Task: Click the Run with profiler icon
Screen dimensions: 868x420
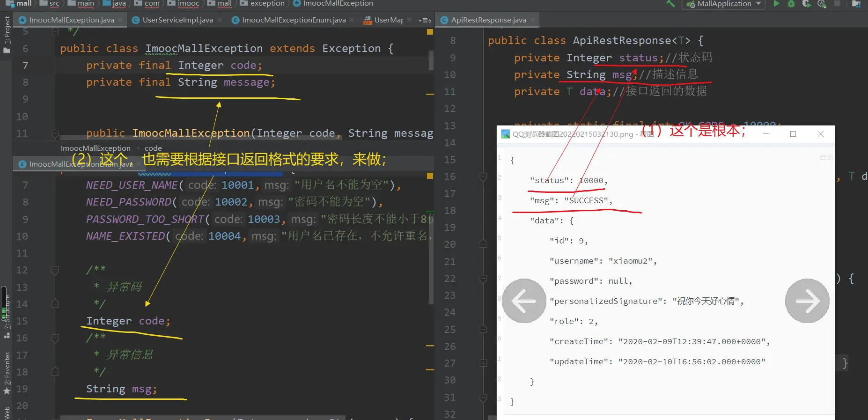Action: pyautogui.click(x=822, y=4)
